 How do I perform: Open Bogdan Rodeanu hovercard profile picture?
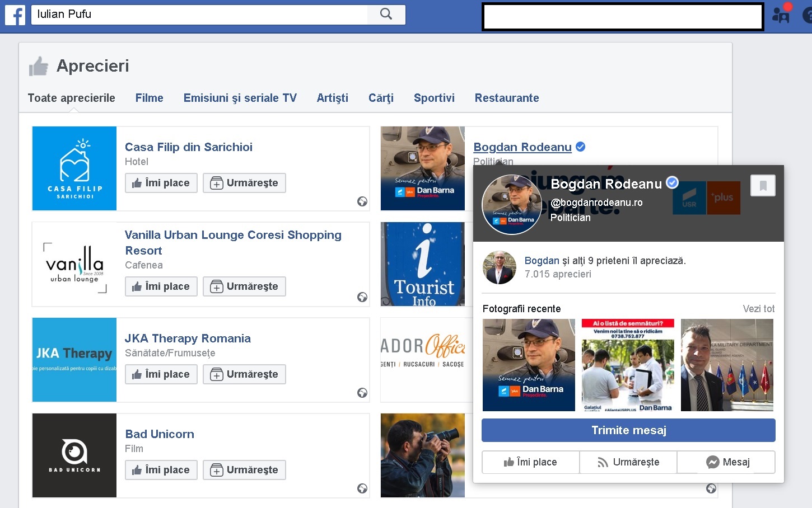512,204
